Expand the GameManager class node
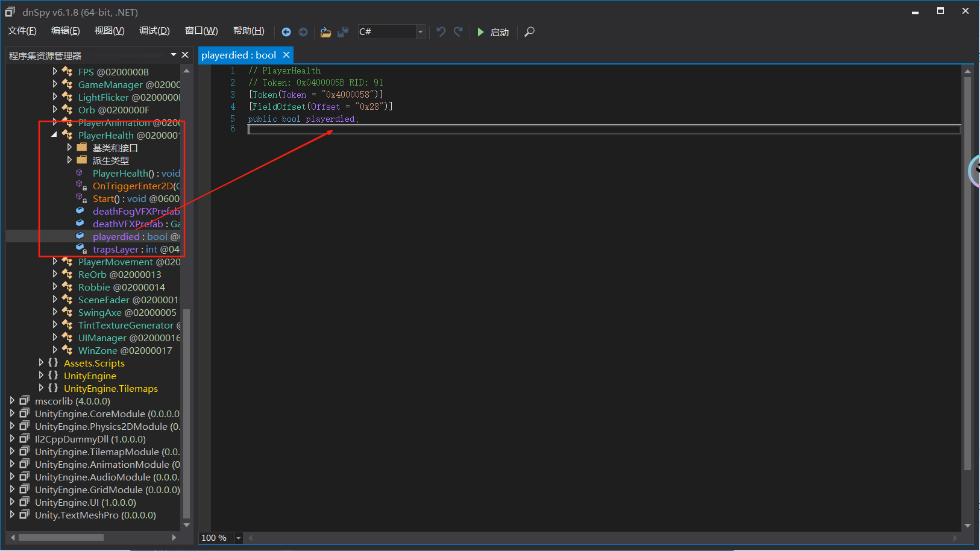The width and height of the screenshot is (980, 551). click(x=55, y=84)
